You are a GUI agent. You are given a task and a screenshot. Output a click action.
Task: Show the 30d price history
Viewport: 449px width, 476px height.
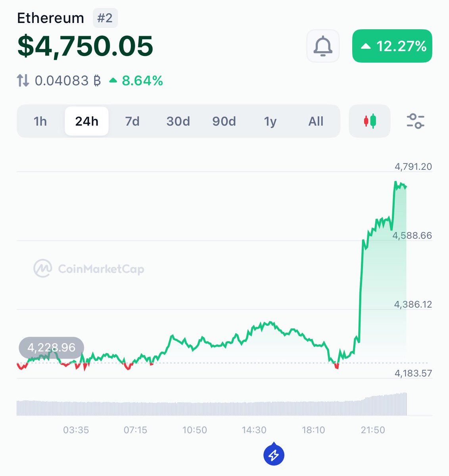178,121
